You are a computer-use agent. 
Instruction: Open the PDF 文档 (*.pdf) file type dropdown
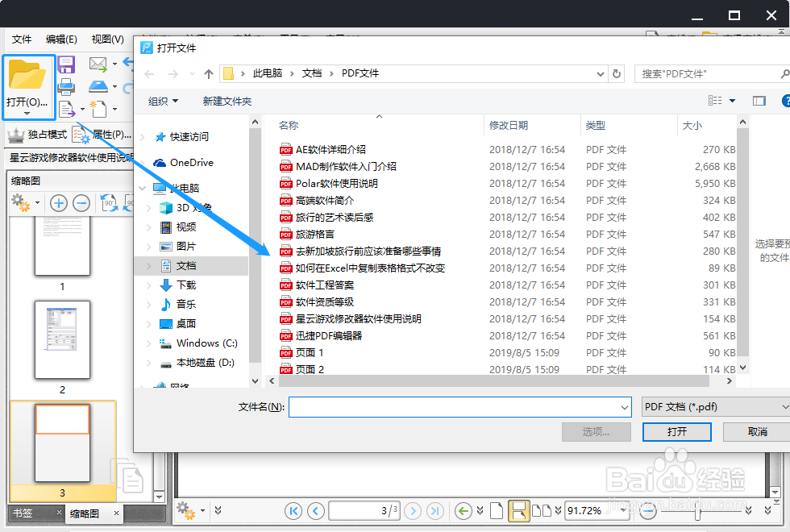(x=713, y=406)
